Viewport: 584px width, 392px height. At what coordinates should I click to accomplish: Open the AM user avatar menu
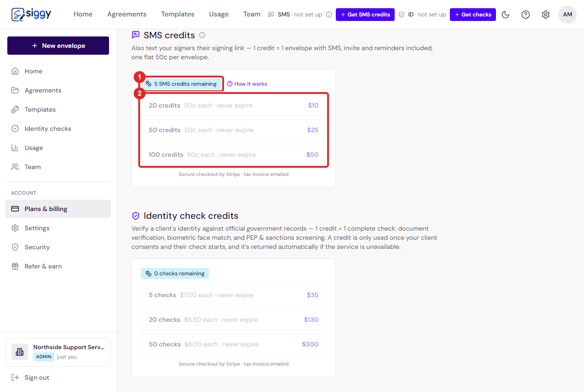click(x=568, y=15)
